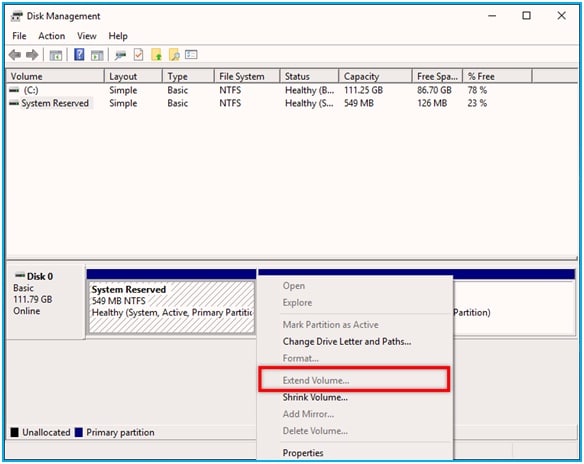The width and height of the screenshot is (584, 464).
Task: Minimize the Disk Management window
Action: point(492,16)
